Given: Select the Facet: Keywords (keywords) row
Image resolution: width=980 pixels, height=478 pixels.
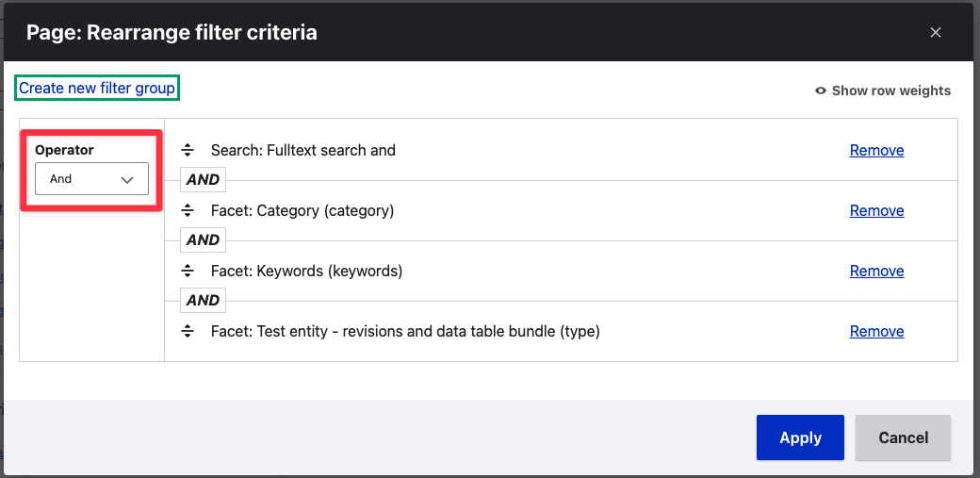Looking at the screenshot, I should tap(306, 272).
